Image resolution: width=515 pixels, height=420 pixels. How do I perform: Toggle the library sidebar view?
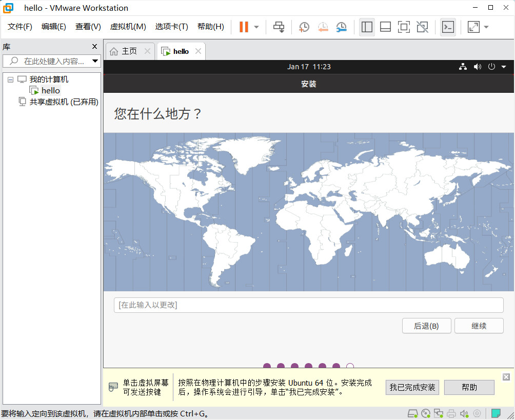pos(367,27)
